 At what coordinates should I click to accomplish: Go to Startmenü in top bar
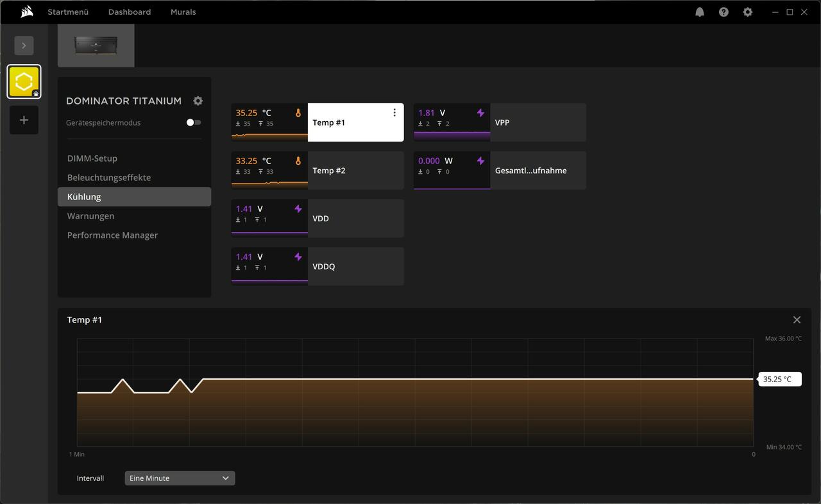pyautogui.click(x=68, y=12)
